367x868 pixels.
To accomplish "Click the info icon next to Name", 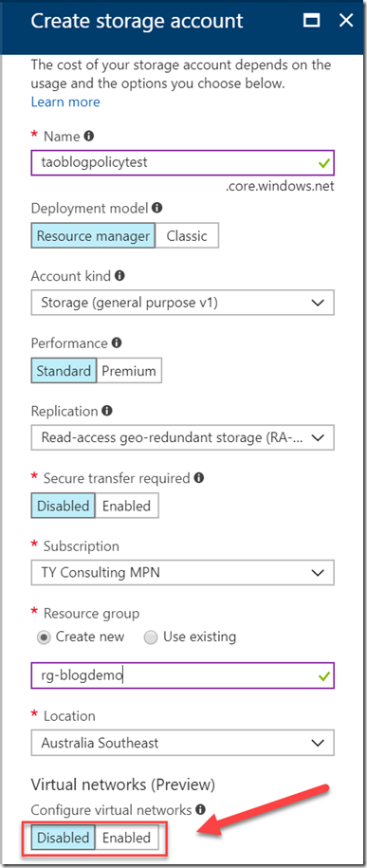I will [x=89, y=137].
